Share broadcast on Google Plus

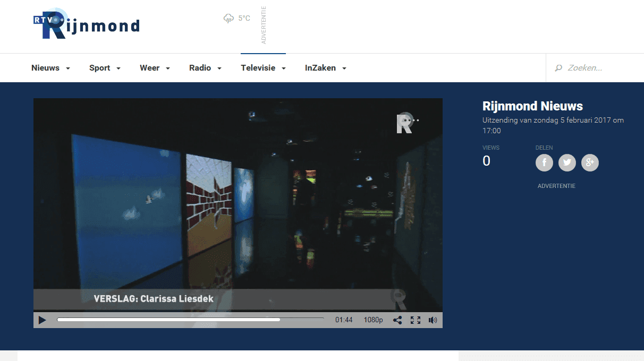pyautogui.click(x=590, y=162)
